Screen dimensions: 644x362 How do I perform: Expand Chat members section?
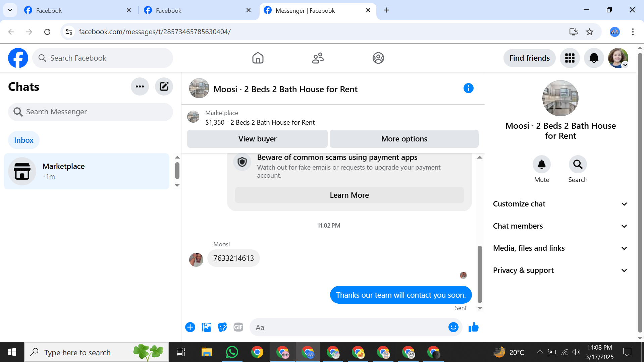point(560,226)
